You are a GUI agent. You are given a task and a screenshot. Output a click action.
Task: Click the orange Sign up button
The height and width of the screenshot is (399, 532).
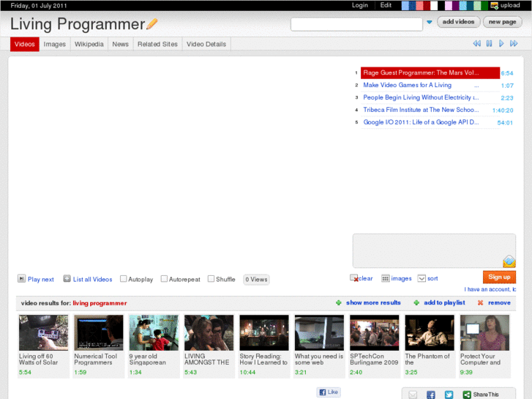[x=499, y=277]
